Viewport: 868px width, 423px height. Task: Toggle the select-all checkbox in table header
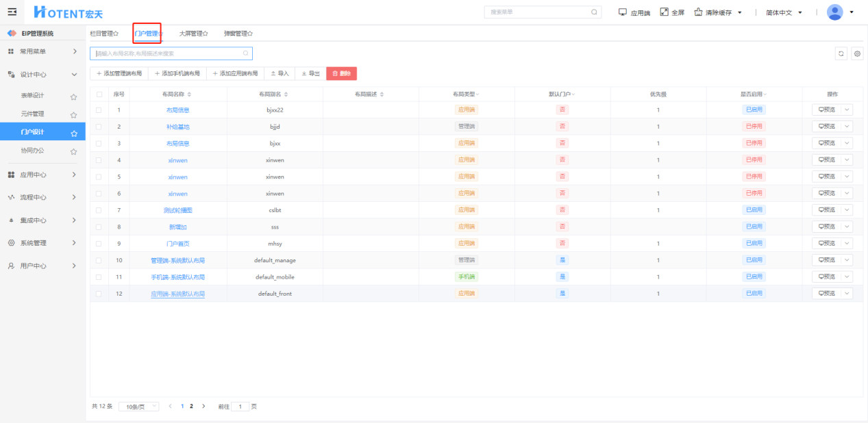[x=99, y=94]
